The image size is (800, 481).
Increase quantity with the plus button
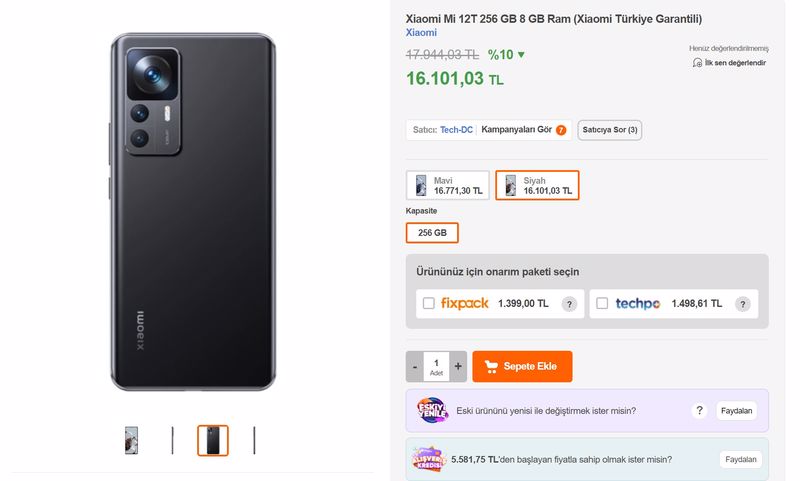click(x=458, y=366)
